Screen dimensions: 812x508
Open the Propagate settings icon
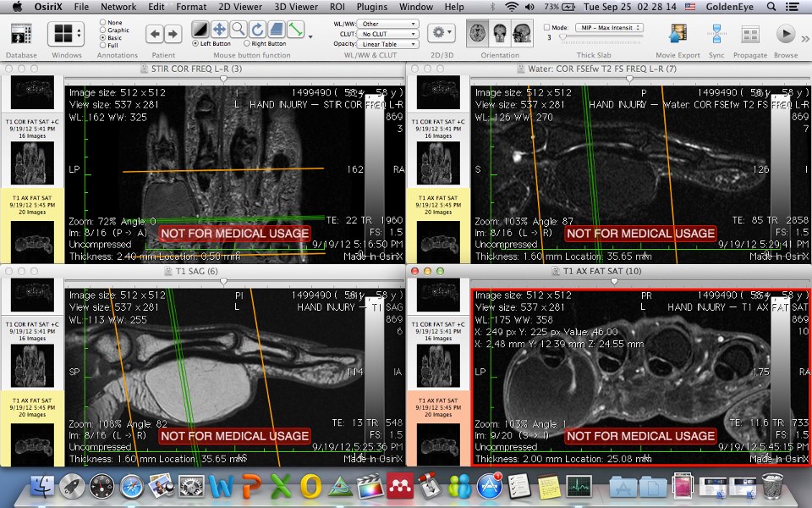tap(753, 35)
